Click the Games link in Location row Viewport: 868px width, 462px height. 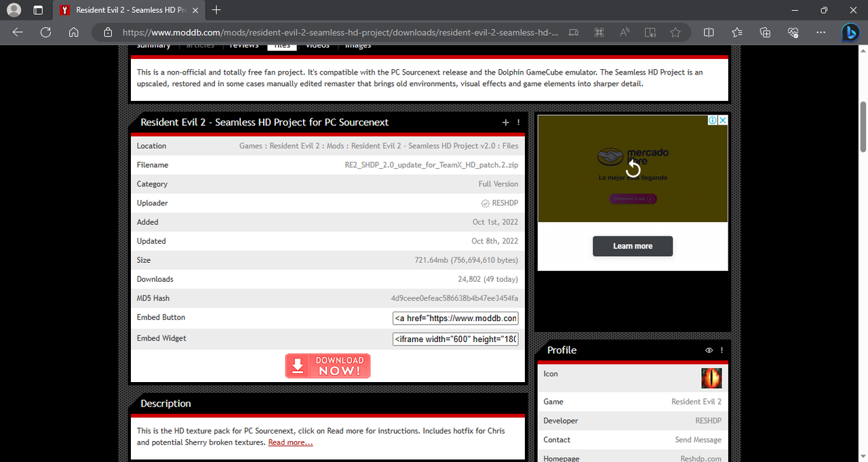[252, 146]
